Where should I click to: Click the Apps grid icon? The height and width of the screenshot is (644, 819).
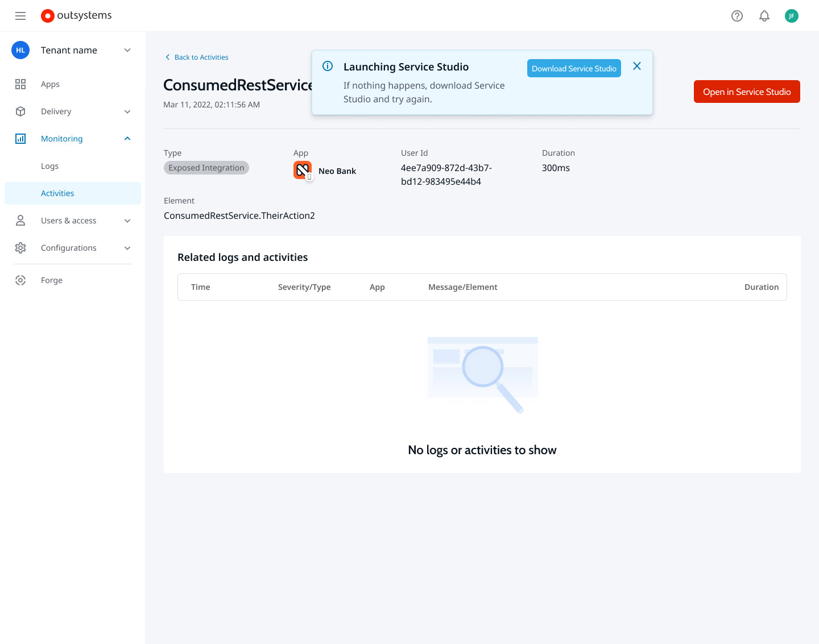pos(20,84)
